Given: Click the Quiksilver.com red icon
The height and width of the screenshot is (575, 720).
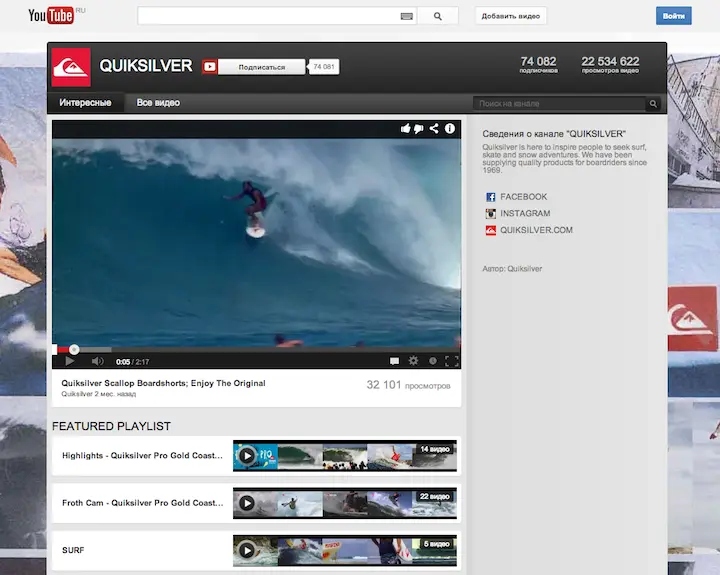Looking at the screenshot, I should coord(490,231).
